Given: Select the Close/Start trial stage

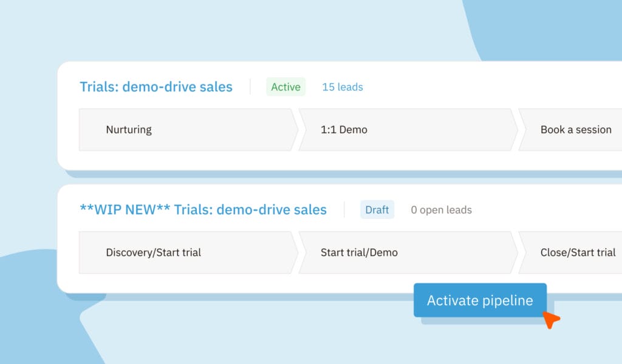Looking at the screenshot, I should coord(577,252).
